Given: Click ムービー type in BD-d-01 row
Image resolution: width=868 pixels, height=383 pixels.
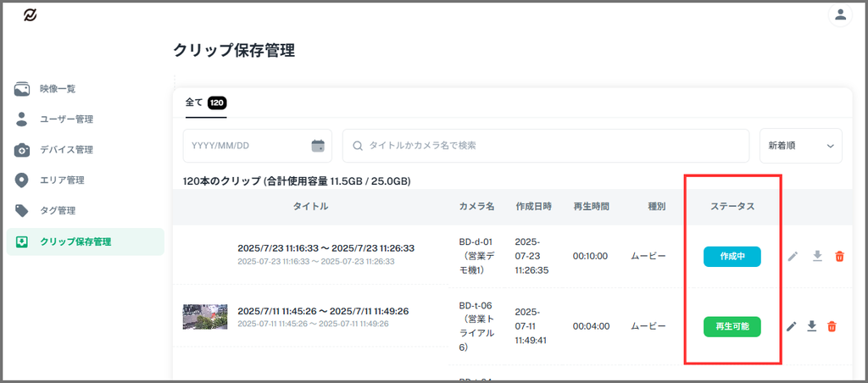Looking at the screenshot, I should pos(648,256).
